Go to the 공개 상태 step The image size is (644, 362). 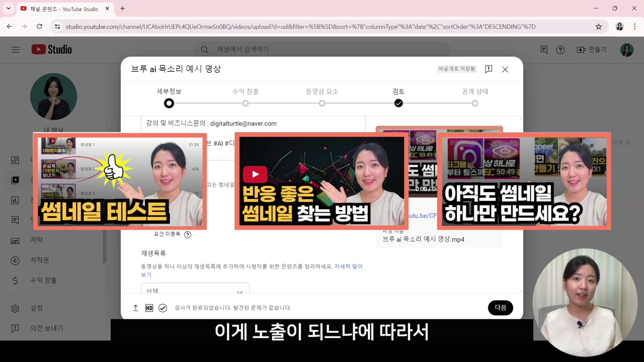[475, 98]
